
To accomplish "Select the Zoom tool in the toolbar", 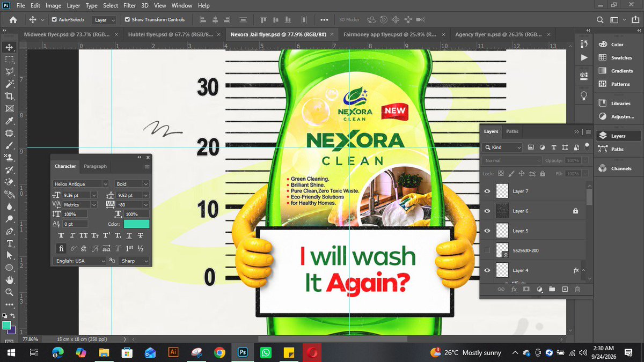I will click(x=9, y=292).
